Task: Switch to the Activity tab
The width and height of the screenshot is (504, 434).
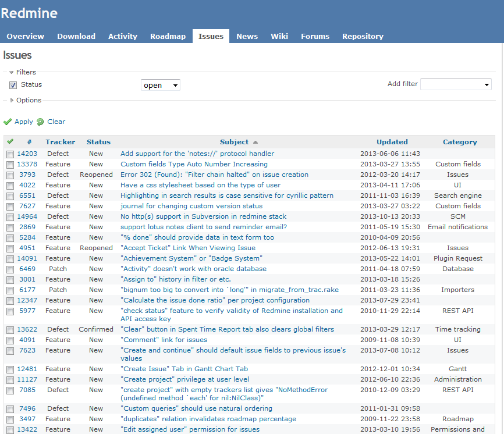Action: pyautogui.click(x=123, y=36)
